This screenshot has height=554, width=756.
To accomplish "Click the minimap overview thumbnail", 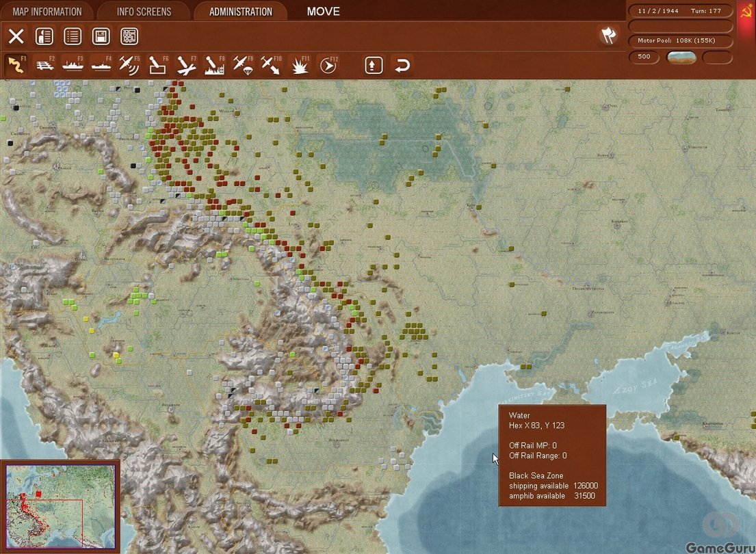I will coord(60,506).
